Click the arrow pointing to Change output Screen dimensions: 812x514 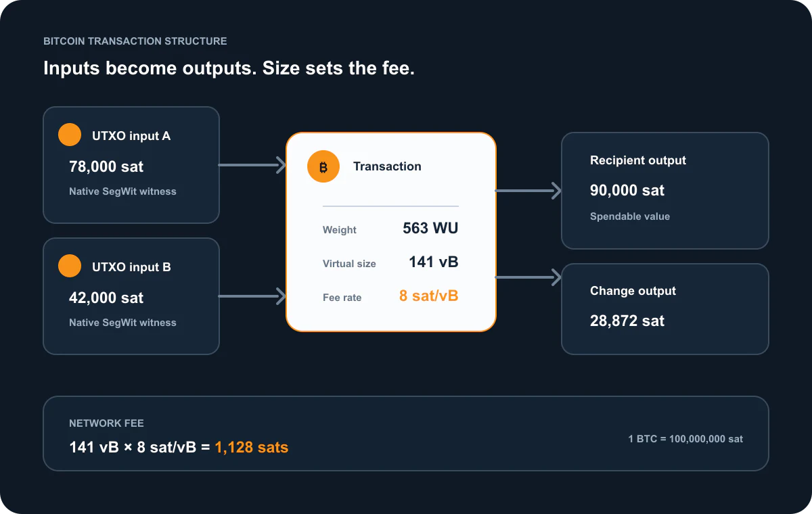529,277
